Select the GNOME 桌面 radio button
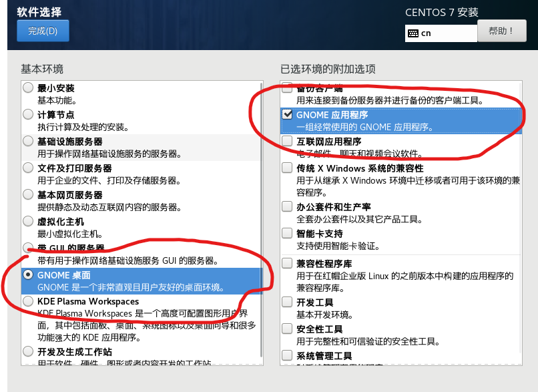Image resolution: width=538 pixels, height=392 pixels. tap(28, 274)
